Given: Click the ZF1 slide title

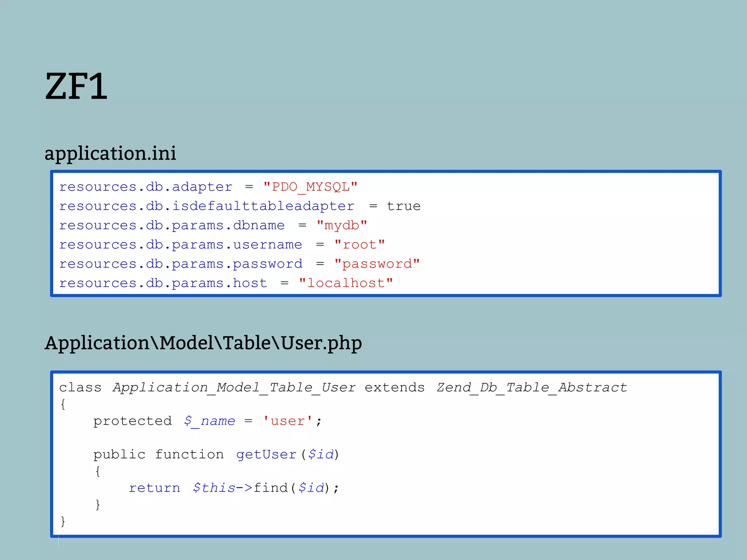Looking at the screenshot, I should click(x=76, y=86).
